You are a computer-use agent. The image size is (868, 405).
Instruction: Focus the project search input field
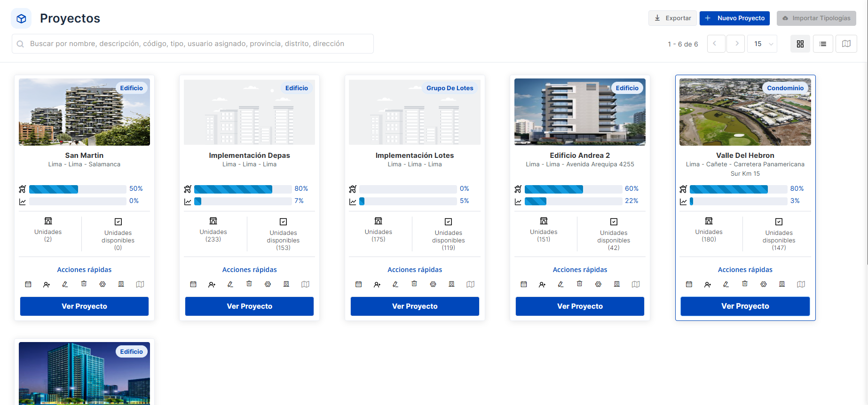click(x=193, y=44)
